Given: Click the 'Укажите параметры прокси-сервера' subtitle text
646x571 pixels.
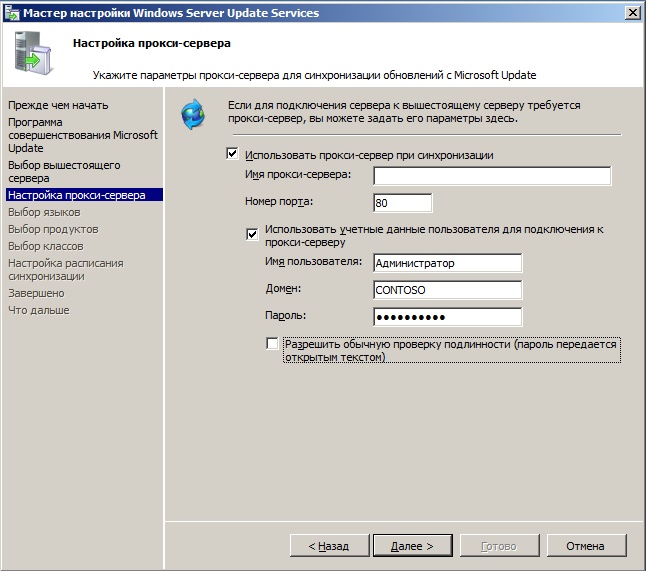Looking at the screenshot, I should 314,75.
